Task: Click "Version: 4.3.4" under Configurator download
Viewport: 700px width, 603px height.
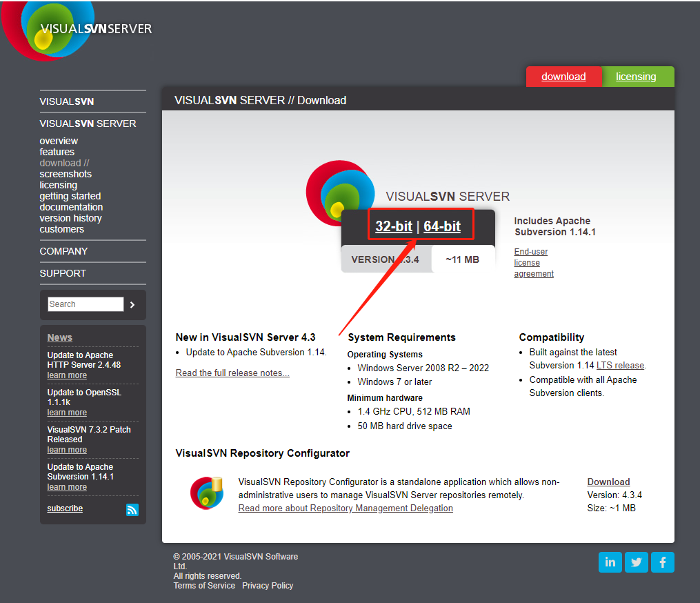Action: 614,495
